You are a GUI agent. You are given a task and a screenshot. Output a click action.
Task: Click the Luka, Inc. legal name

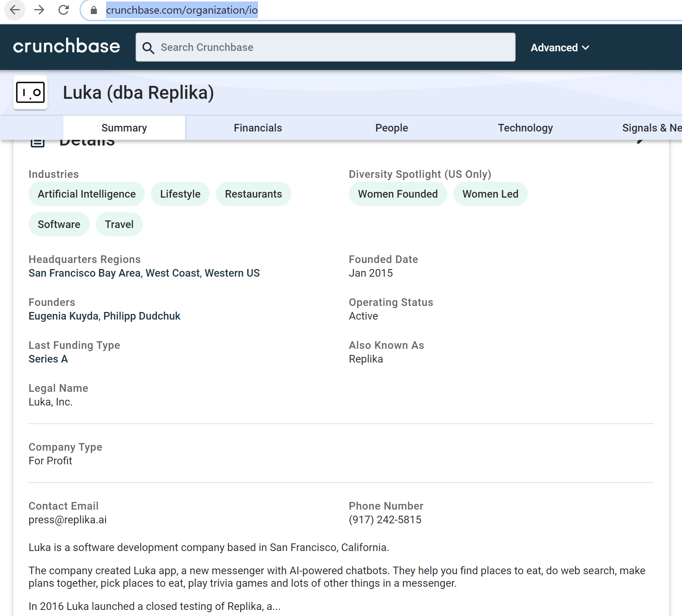click(51, 402)
